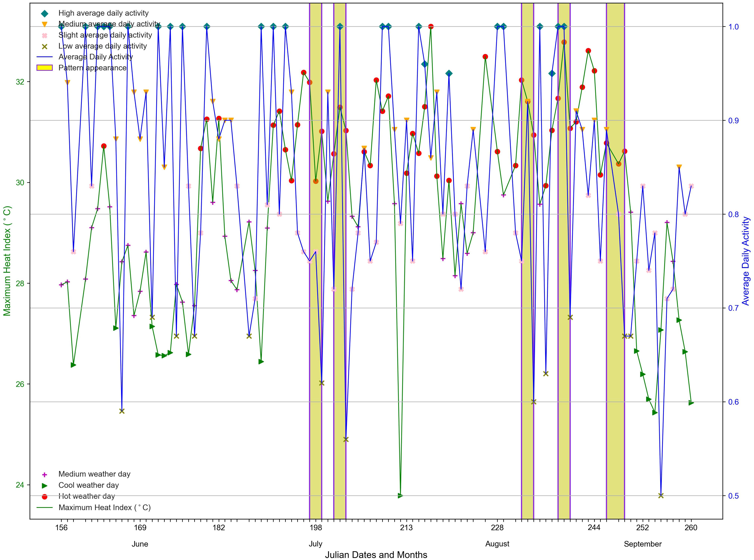The image size is (754, 560).
Task: Click the right y-axis tick label 0.7
Action: [x=734, y=308]
